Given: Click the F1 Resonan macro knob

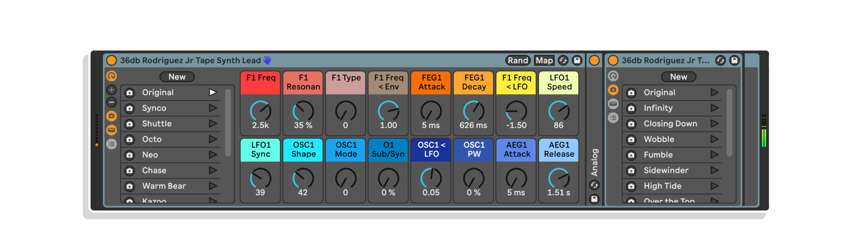Looking at the screenshot, I should (303, 111).
